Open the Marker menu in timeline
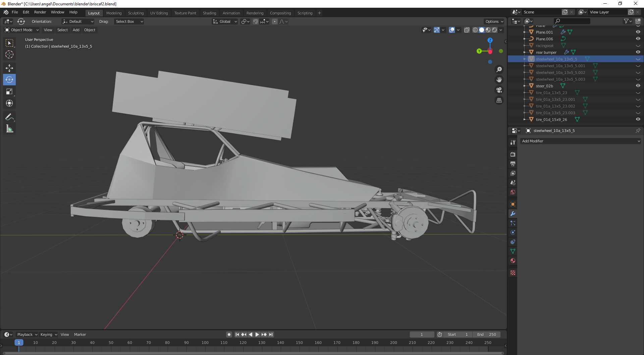The width and height of the screenshot is (644, 355). [x=80, y=335]
